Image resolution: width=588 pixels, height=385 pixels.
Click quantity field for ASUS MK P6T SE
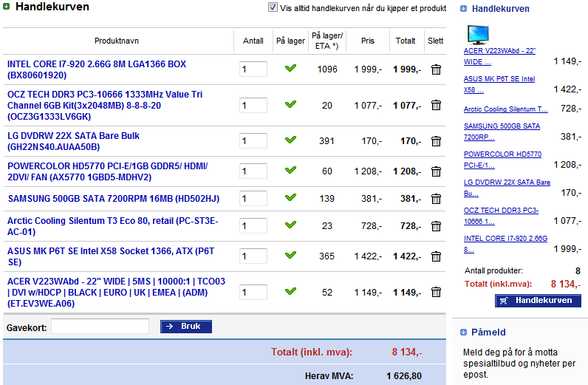(x=253, y=256)
